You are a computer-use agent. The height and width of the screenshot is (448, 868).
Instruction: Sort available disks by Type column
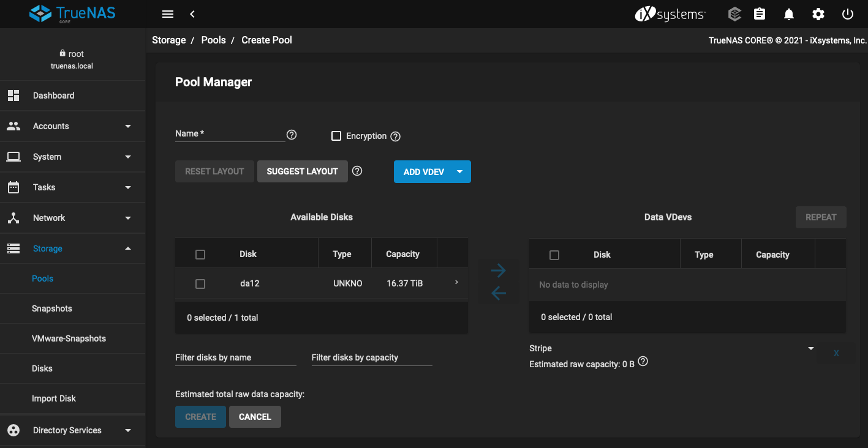click(342, 254)
